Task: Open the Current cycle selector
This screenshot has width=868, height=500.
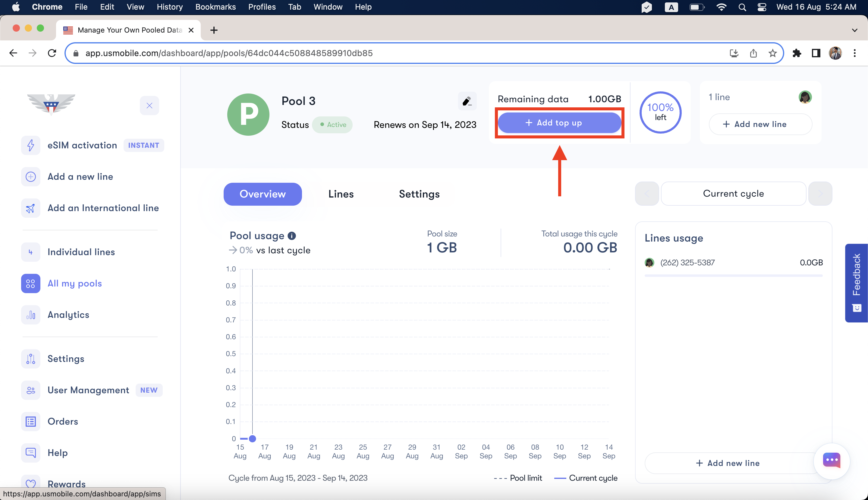Action: [x=733, y=194]
